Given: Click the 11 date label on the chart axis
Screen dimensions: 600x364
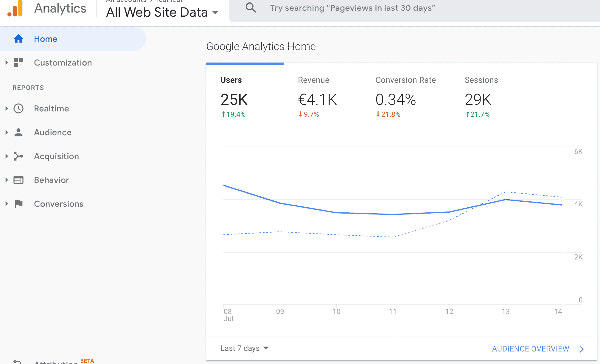Looking at the screenshot, I should pos(393,312).
